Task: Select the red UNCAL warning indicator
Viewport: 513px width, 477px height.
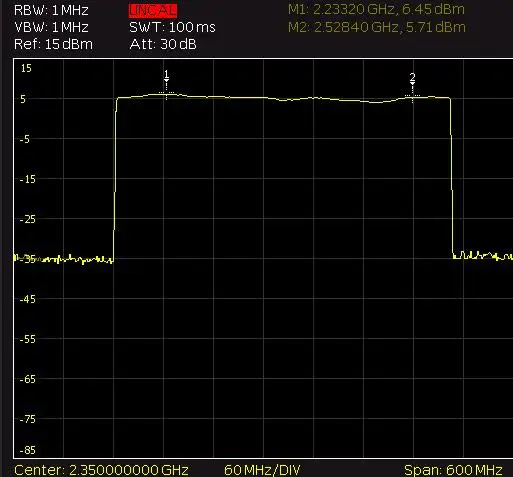Action: click(153, 11)
